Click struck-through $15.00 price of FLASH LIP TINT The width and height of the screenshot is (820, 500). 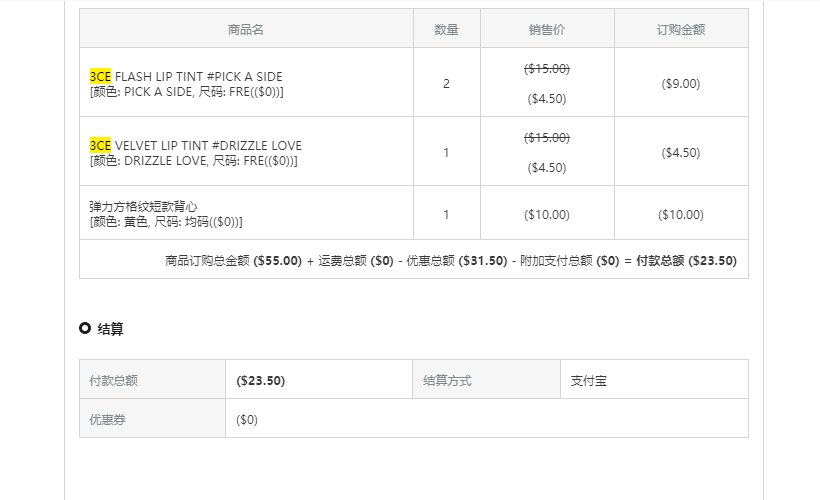[547, 68]
